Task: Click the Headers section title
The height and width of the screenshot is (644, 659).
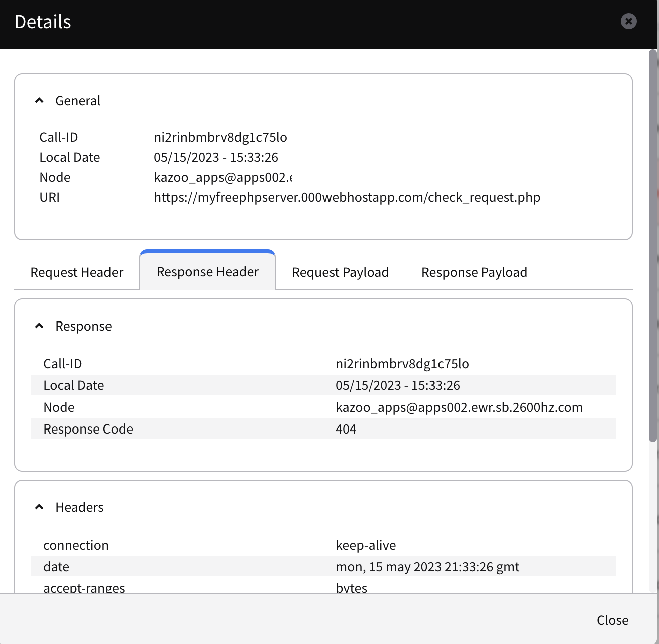Action: 79,507
